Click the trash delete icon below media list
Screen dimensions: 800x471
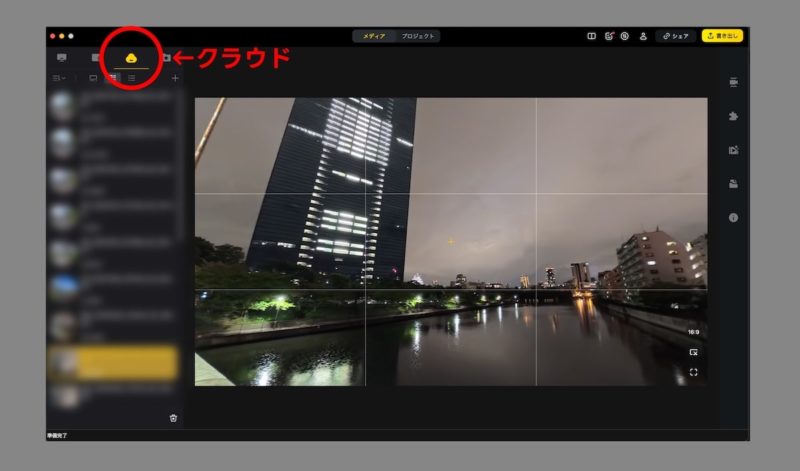point(173,418)
